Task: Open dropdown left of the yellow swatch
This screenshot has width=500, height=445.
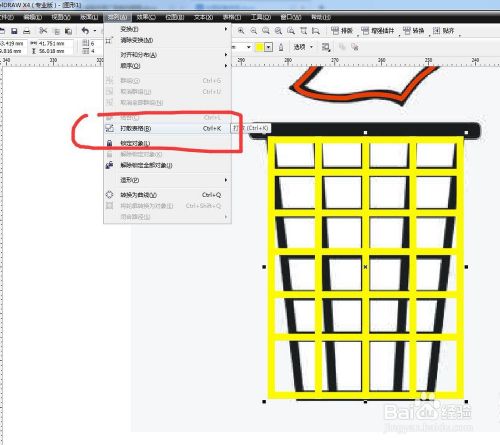Action: pos(248,47)
